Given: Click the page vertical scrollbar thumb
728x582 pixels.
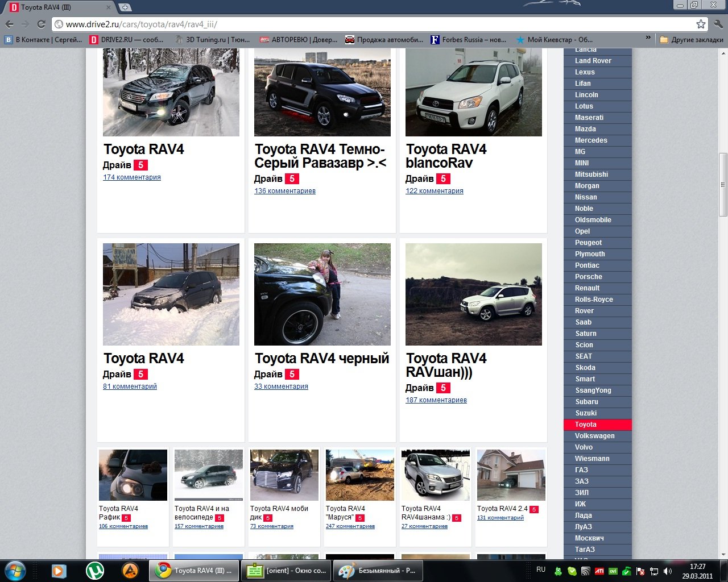Looking at the screenshot, I should point(723,185).
